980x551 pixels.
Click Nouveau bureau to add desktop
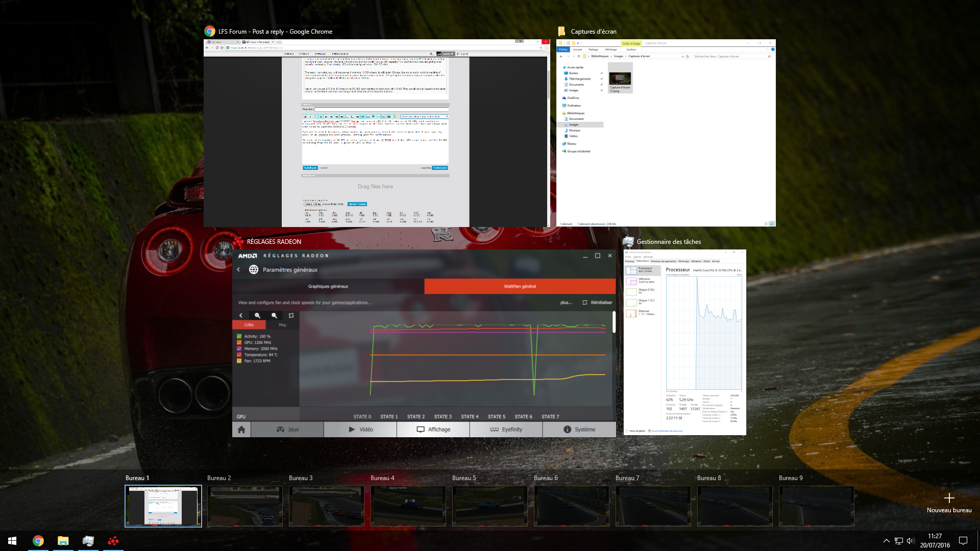(x=949, y=503)
